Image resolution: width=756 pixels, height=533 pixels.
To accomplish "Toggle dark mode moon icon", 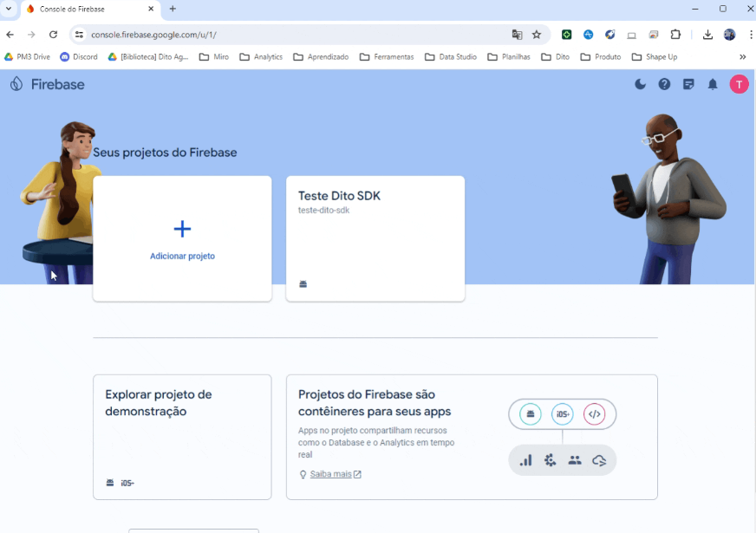I will point(640,84).
